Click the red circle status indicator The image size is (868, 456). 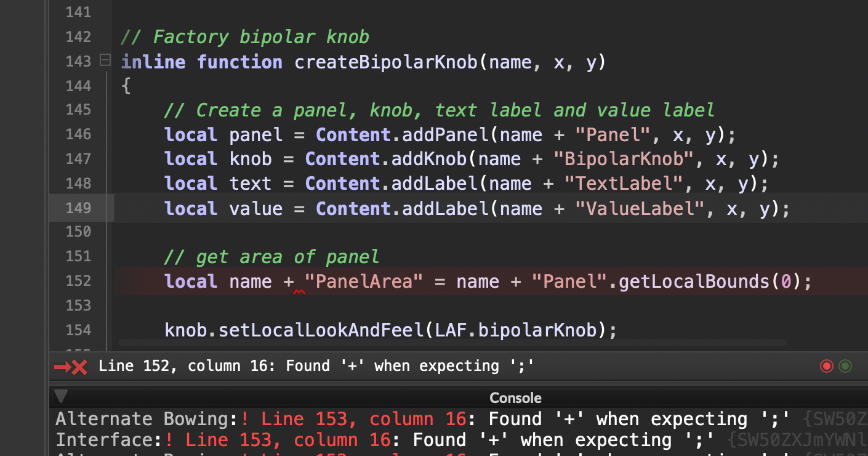click(x=827, y=367)
